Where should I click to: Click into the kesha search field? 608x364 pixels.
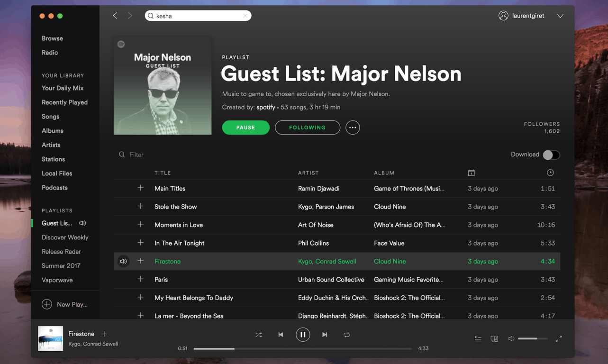[x=198, y=16]
